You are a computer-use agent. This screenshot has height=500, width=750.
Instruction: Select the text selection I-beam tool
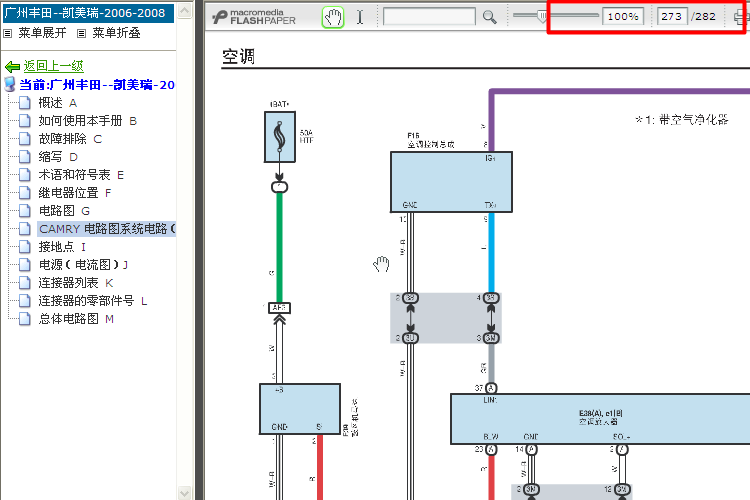point(360,17)
